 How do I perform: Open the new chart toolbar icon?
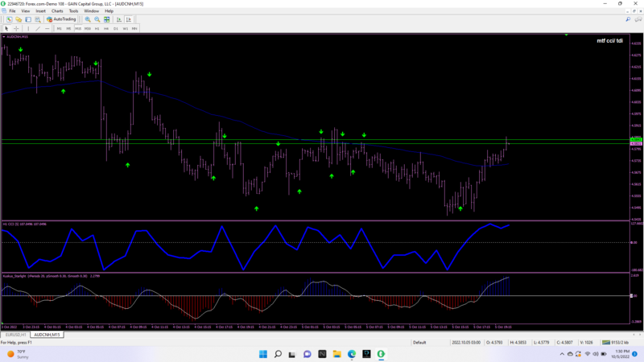click(9, 19)
